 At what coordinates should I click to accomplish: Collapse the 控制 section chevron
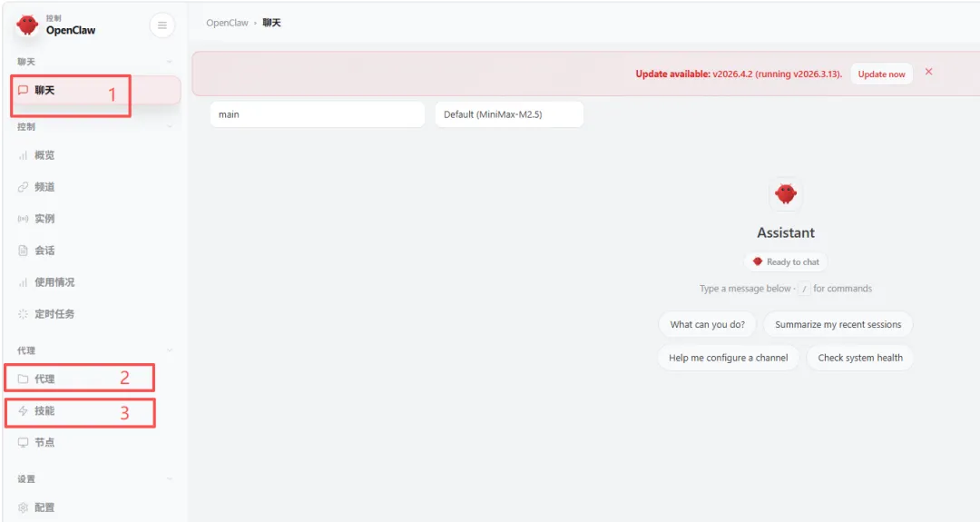(170, 127)
